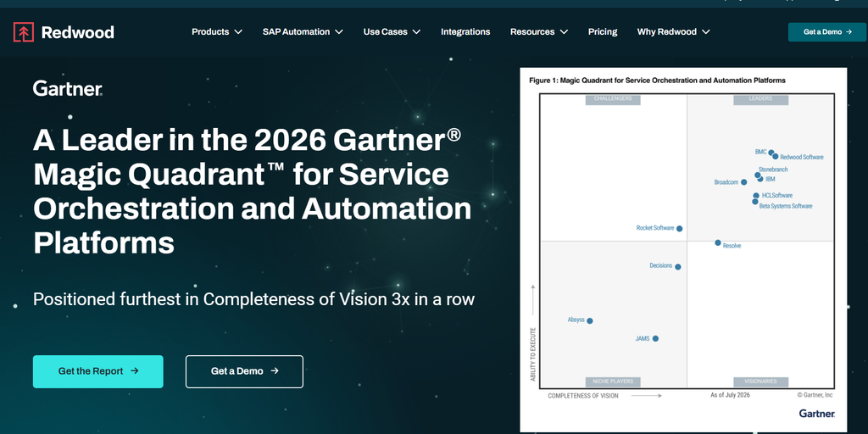
Task: Click the arrow in header Get a Demo button
Action: 848,32
